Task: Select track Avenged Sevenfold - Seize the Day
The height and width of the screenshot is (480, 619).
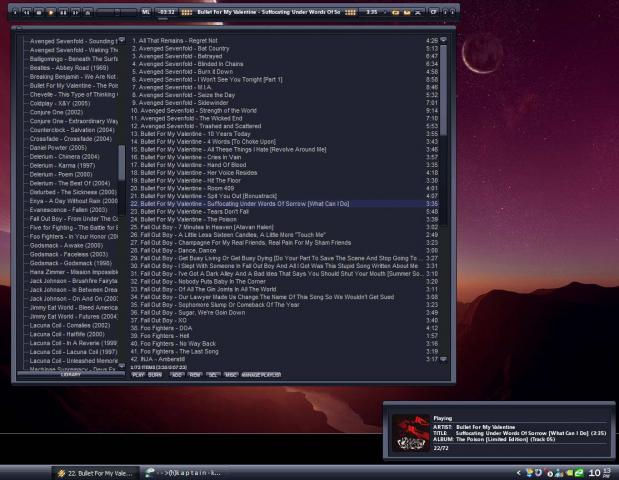Action: pos(284,95)
